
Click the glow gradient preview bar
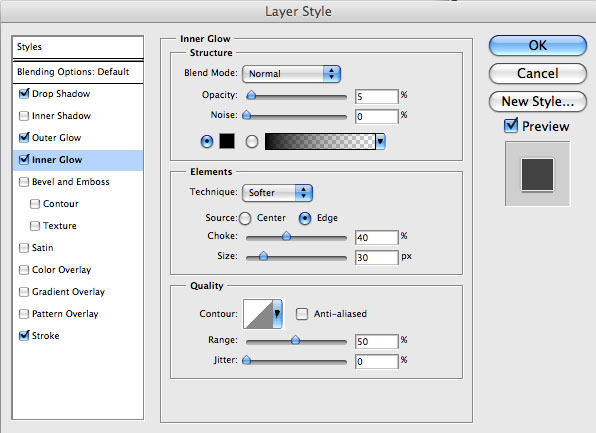(320, 141)
